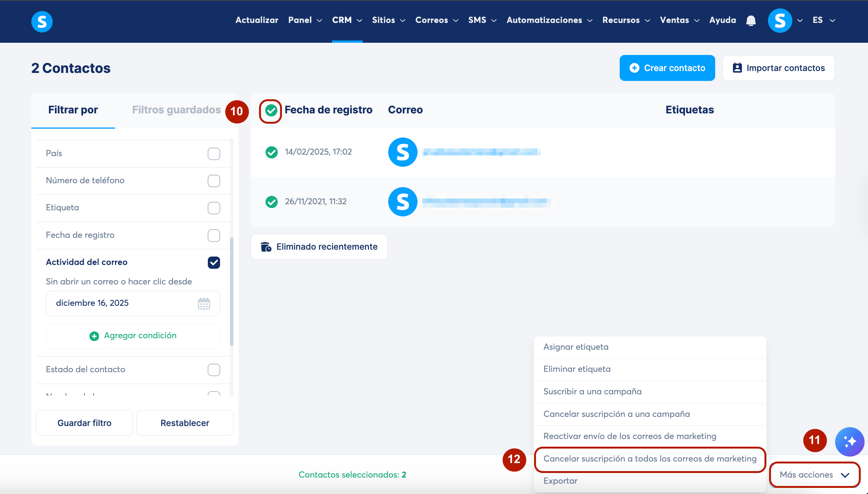Click the Crear contacto button

667,68
